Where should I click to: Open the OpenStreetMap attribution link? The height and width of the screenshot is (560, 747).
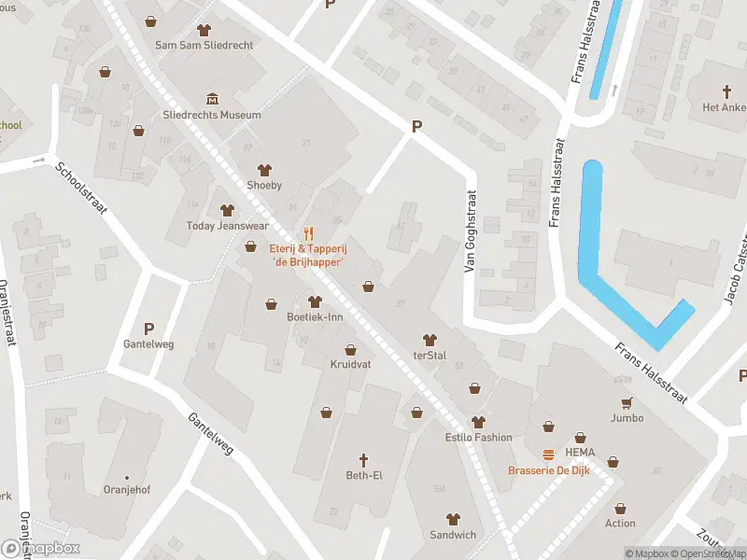(x=709, y=553)
